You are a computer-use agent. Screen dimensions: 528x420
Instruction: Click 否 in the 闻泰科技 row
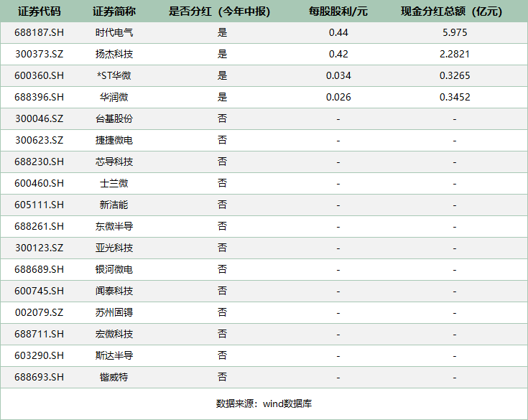point(222,291)
